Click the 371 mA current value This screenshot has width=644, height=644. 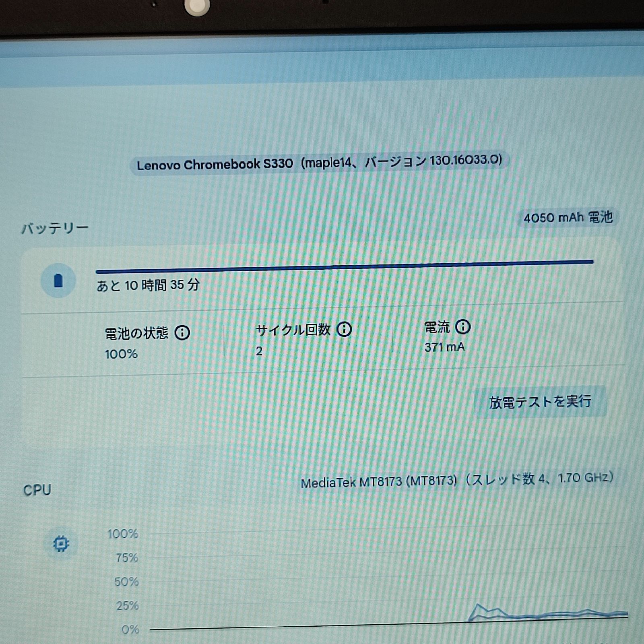[444, 347]
